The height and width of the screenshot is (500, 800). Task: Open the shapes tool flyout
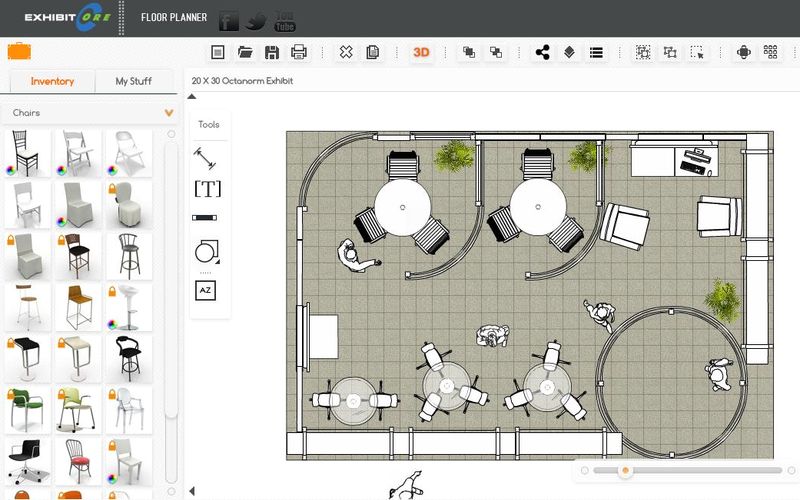click(x=207, y=252)
